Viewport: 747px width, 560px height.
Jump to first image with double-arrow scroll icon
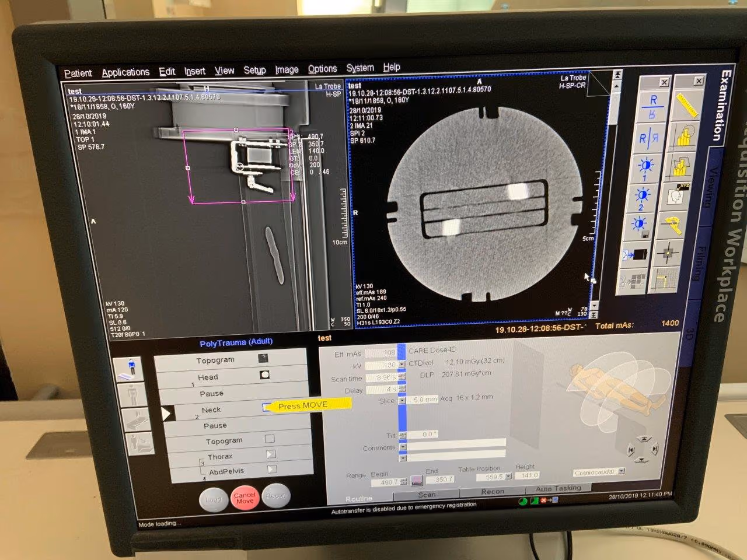[x=617, y=76]
